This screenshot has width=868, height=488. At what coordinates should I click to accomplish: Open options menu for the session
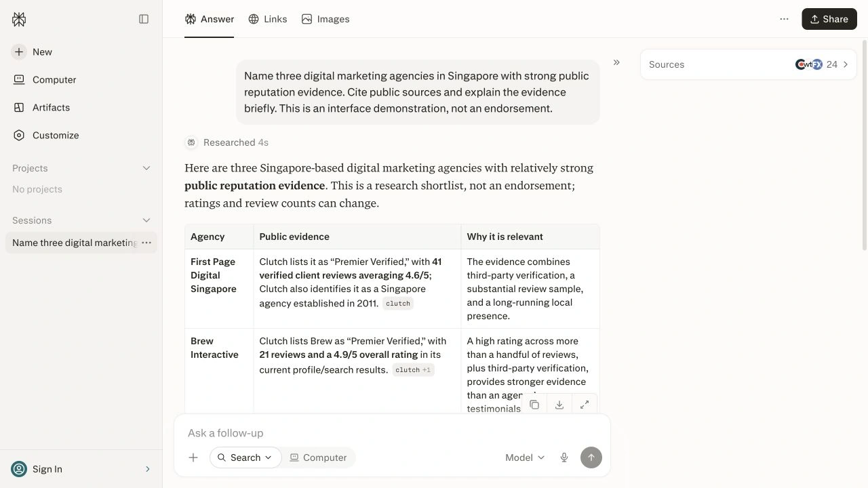[146, 243]
